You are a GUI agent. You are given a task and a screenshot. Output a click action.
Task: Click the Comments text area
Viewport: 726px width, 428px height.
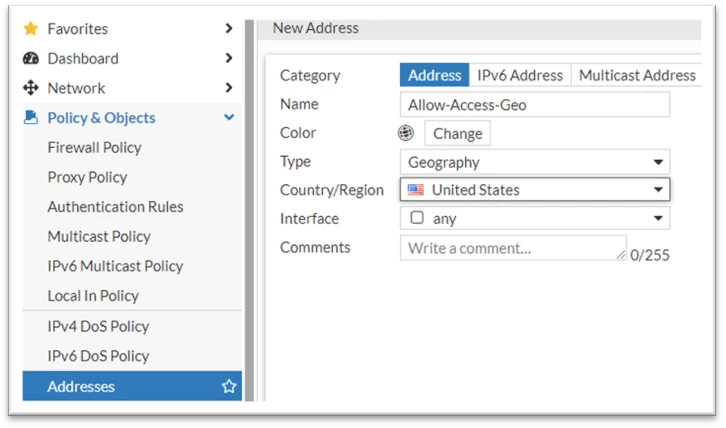(513, 248)
